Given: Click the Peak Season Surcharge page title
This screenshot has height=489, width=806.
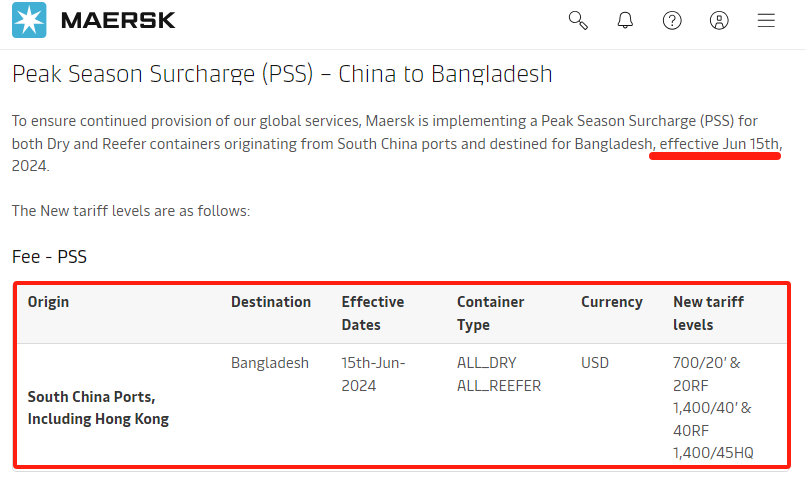Looking at the screenshot, I should [x=282, y=74].
